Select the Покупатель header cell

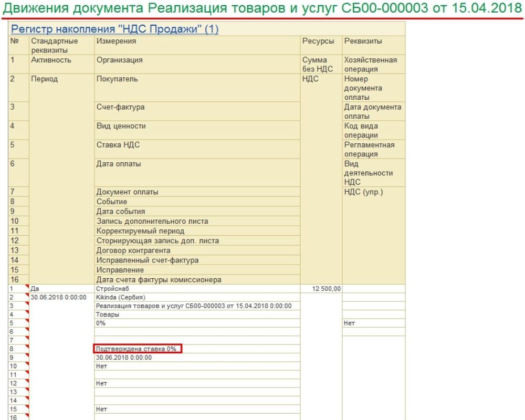point(197,88)
